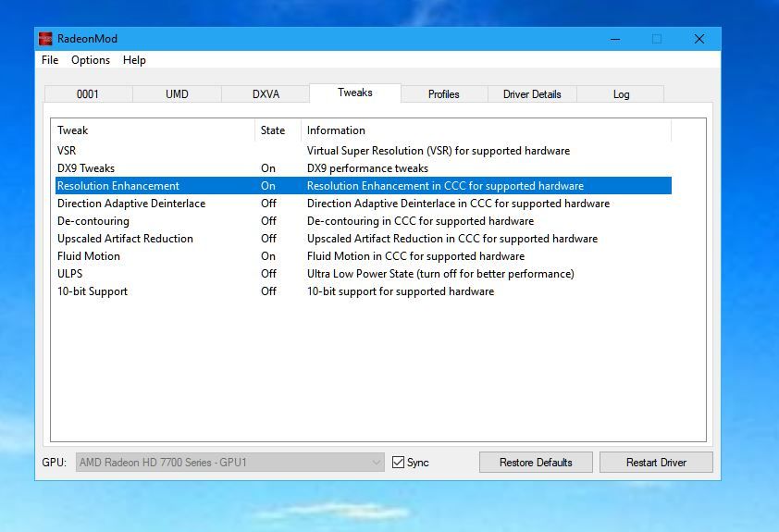Select the Resolution Enhancement row

click(364, 186)
